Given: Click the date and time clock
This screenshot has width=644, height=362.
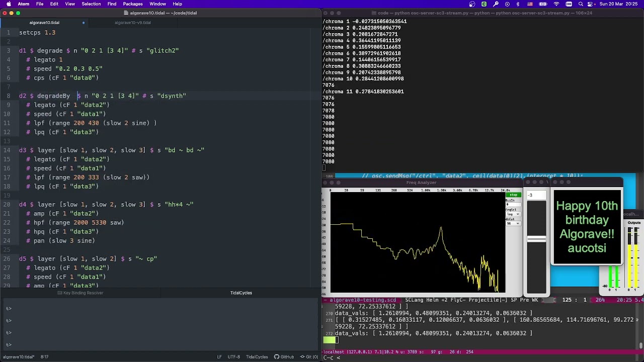Looking at the screenshot, I should click(619, 4).
